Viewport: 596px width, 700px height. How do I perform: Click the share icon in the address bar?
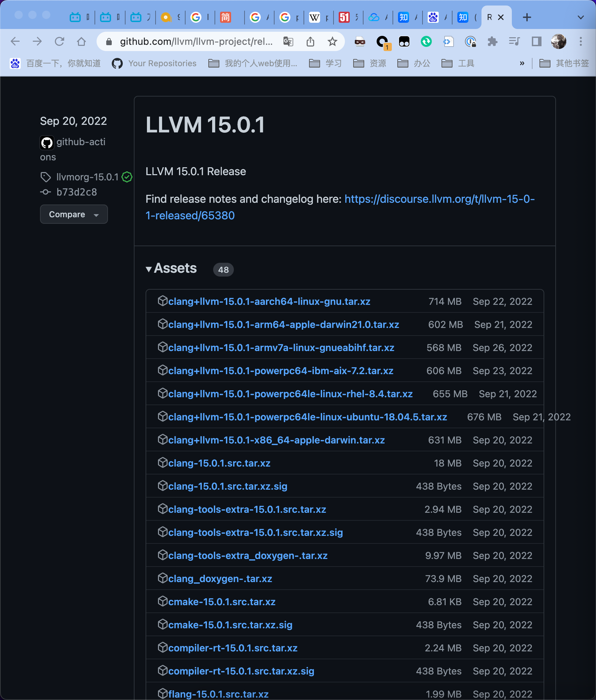310,41
